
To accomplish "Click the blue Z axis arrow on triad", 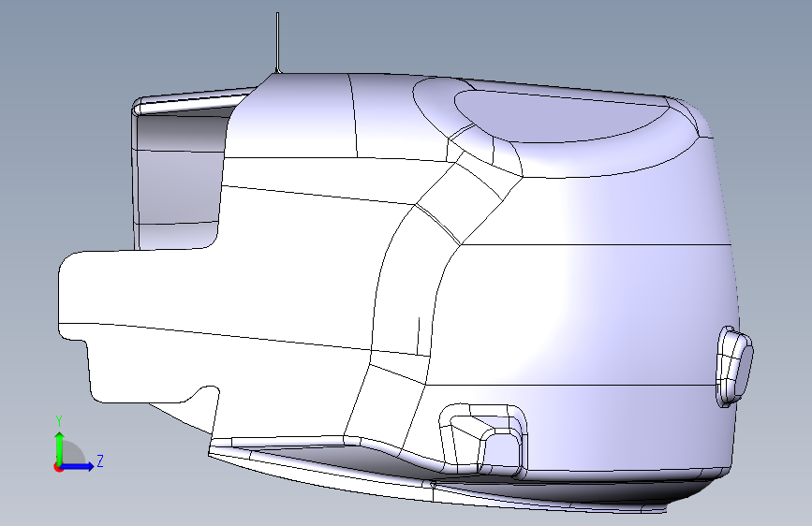I will tap(78, 466).
